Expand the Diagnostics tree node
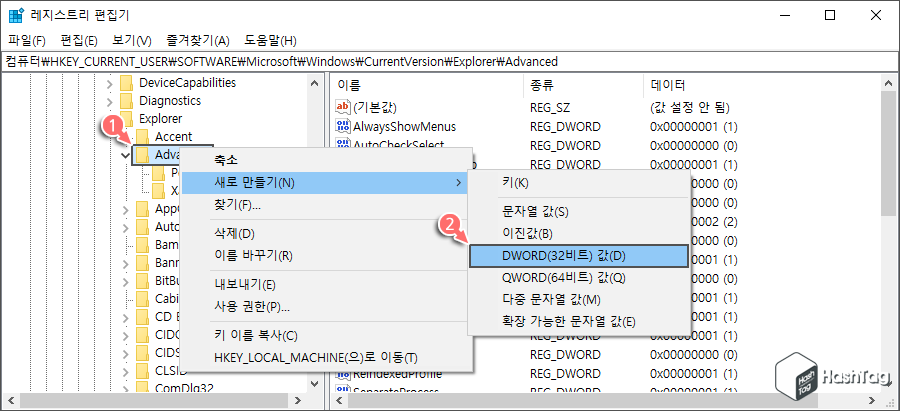900x411 pixels. point(110,101)
